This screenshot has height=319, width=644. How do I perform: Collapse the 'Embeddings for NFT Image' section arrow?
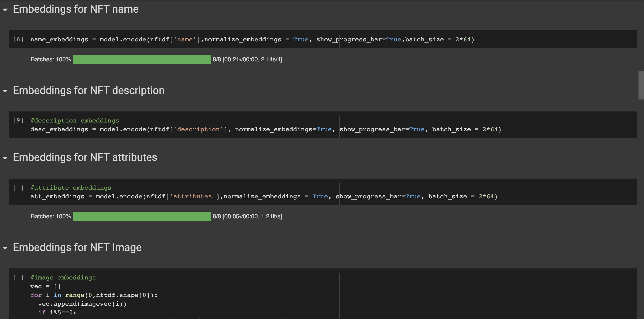(x=5, y=248)
